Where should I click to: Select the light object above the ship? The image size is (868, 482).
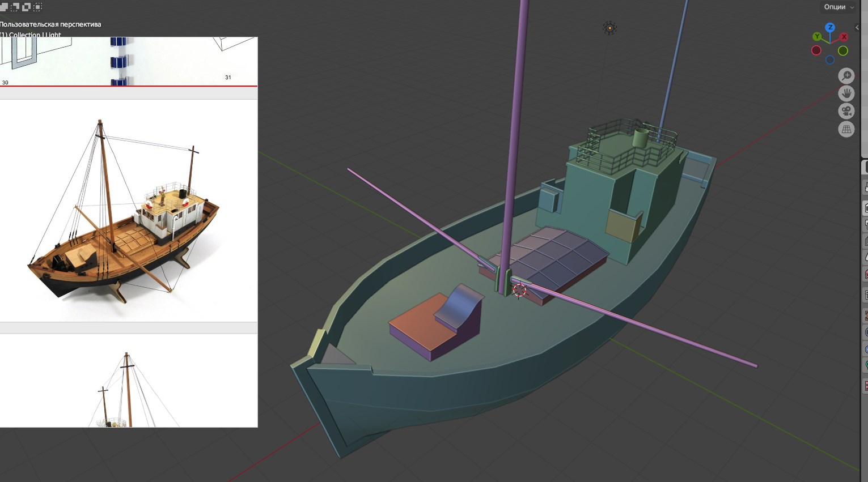tap(609, 28)
